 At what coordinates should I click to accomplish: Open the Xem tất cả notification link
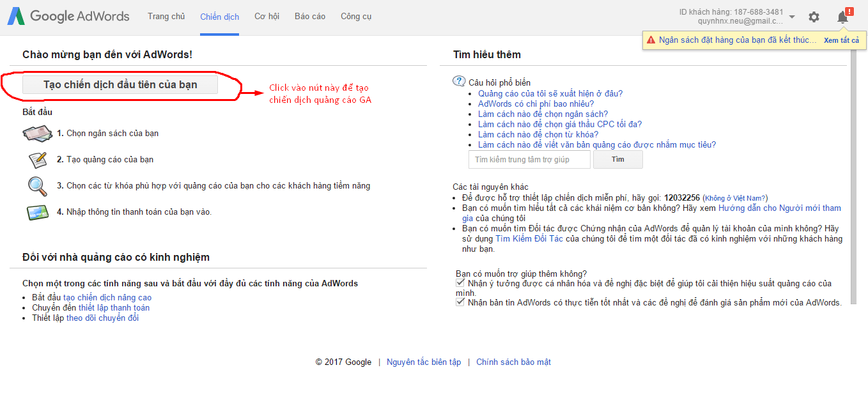pos(841,40)
